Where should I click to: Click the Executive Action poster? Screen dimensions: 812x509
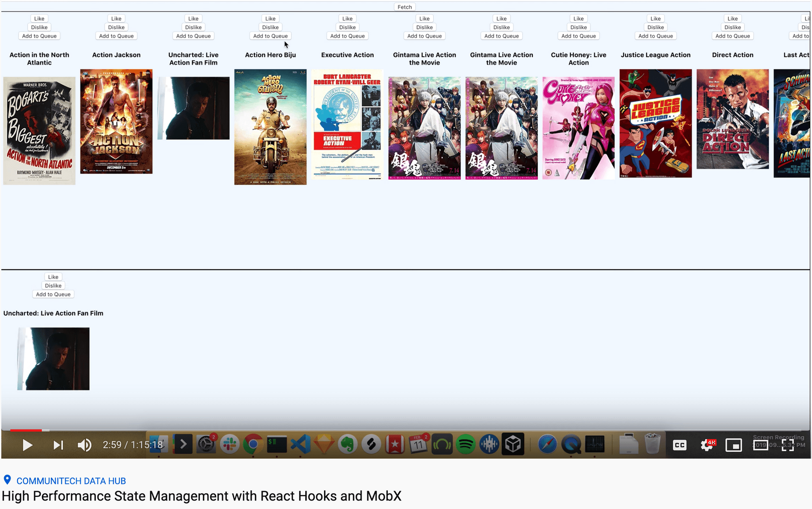coord(348,125)
